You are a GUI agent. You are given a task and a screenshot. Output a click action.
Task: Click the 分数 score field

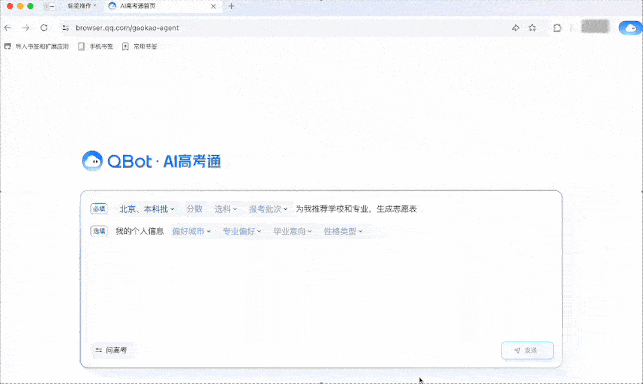[194, 209]
